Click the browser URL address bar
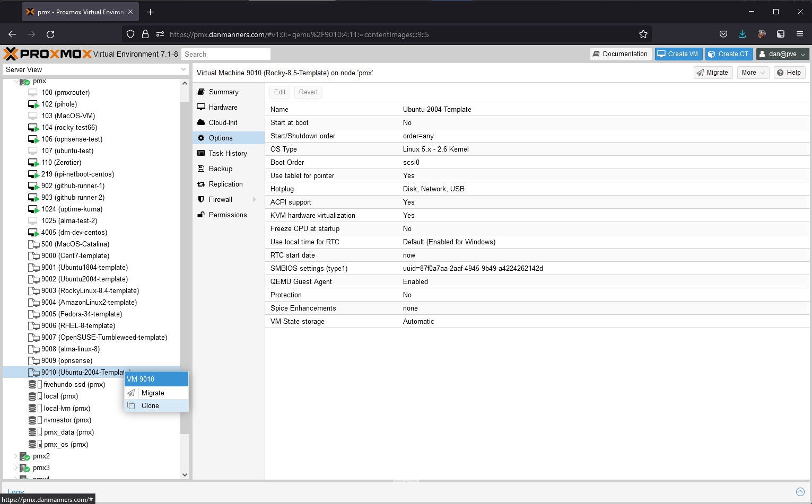Screen dimensions: 812x504 [x=387, y=34]
